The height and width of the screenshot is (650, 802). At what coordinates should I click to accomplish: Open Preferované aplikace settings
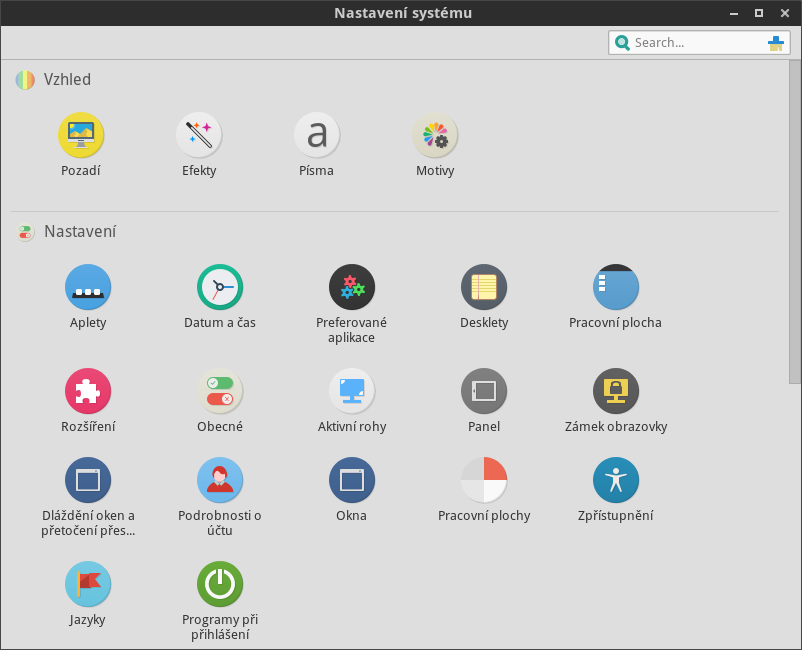click(351, 288)
